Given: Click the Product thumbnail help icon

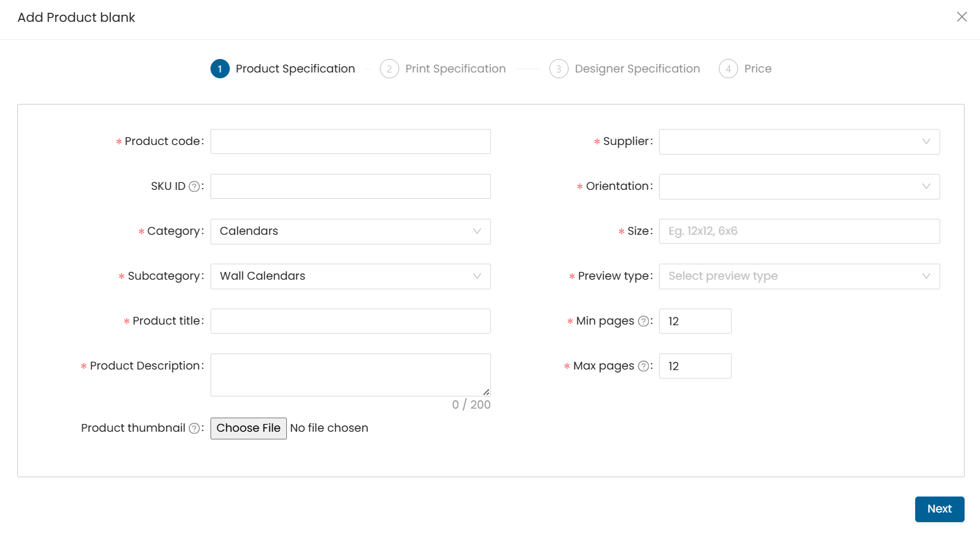Looking at the screenshot, I should click(x=194, y=429).
